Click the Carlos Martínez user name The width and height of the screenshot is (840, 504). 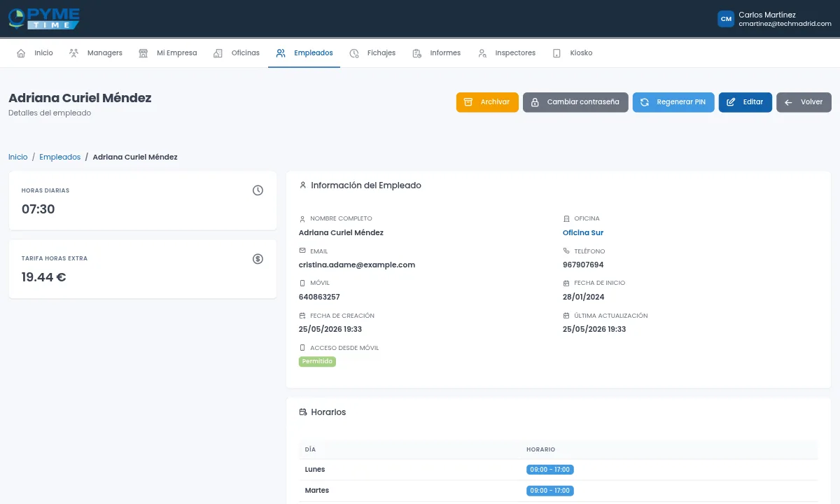tap(767, 15)
